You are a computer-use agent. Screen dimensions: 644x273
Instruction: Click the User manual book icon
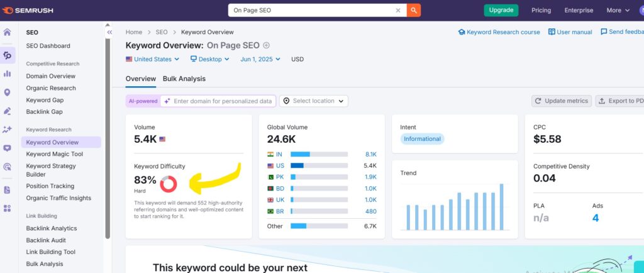pos(552,32)
